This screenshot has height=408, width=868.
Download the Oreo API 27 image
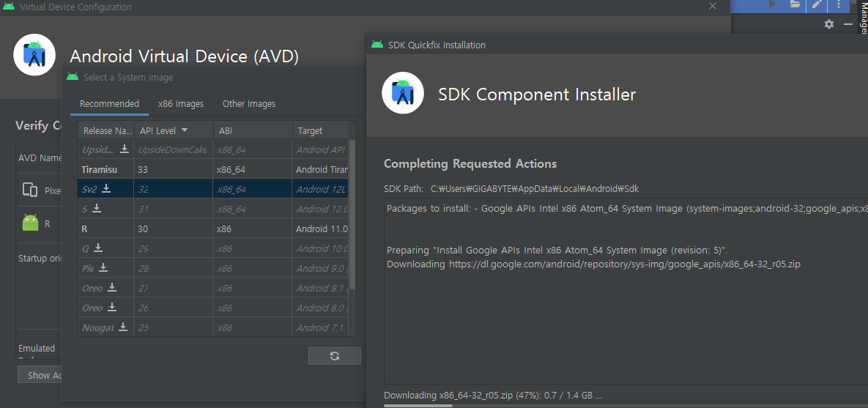click(x=112, y=288)
